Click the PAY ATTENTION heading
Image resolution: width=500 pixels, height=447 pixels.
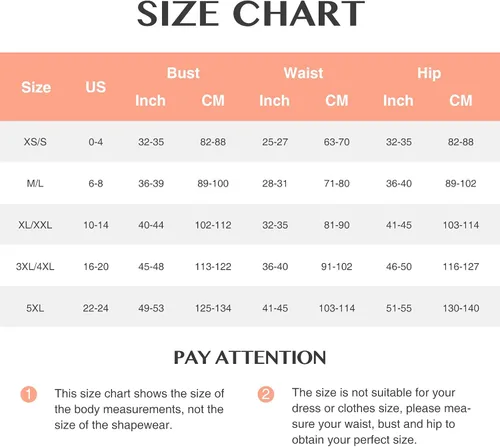(x=250, y=358)
